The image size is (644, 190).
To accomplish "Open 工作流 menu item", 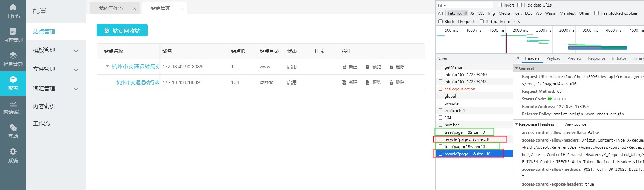I will pos(41,123).
